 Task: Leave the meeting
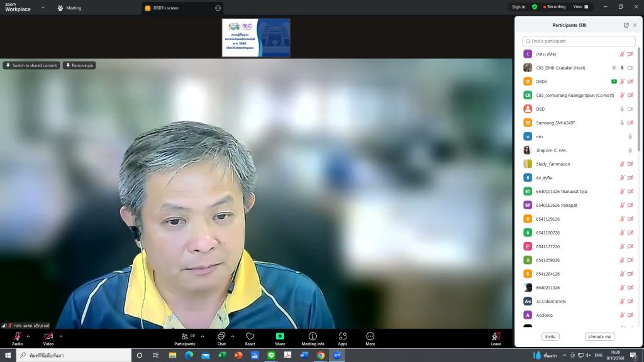(496, 338)
